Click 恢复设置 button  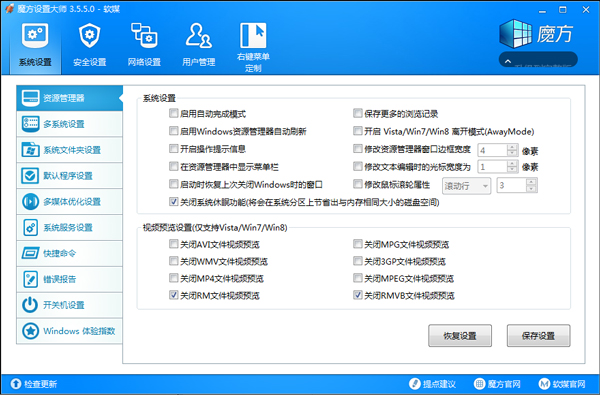coord(460,336)
